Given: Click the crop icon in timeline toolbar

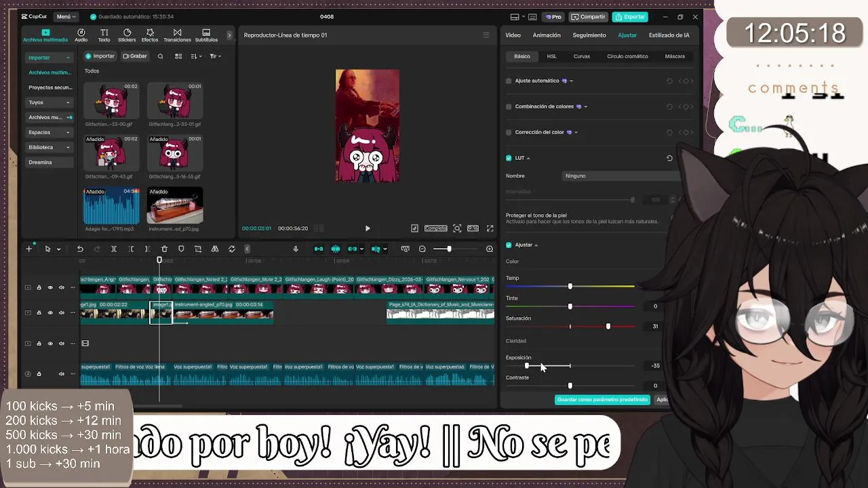Looking at the screenshot, I should 198,249.
